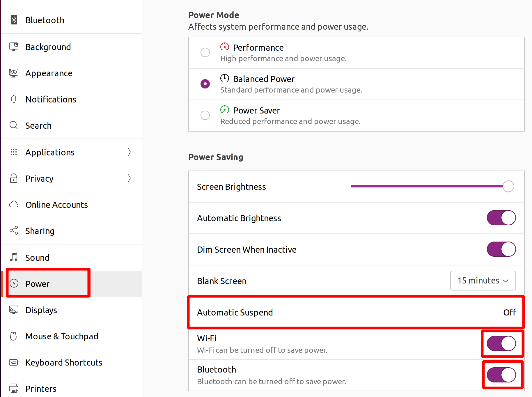Open the Automatic Suspend setting row
532x397 pixels.
(x=356, y=312)
